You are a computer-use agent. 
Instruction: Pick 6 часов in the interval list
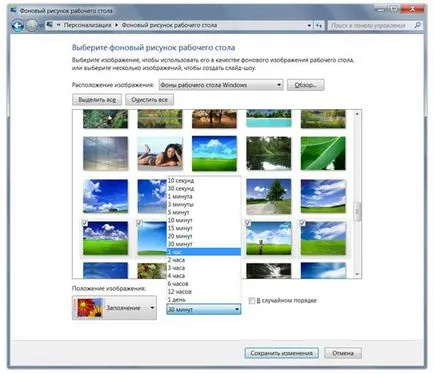(203, 284)
